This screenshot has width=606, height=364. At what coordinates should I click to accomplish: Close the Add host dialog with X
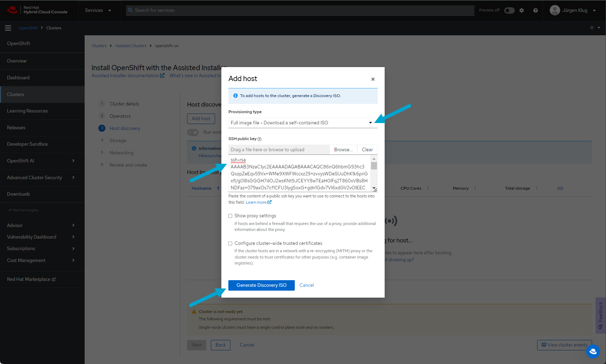click(x=373, y=79)
